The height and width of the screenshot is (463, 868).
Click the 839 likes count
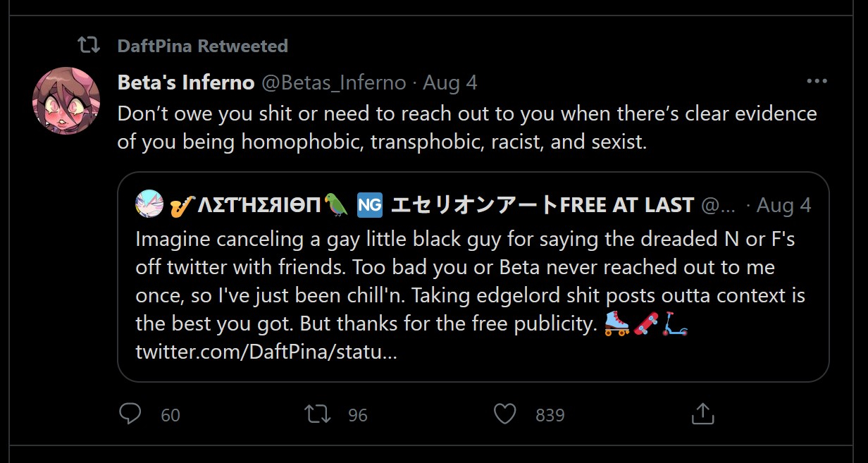[x=550, y=415]
